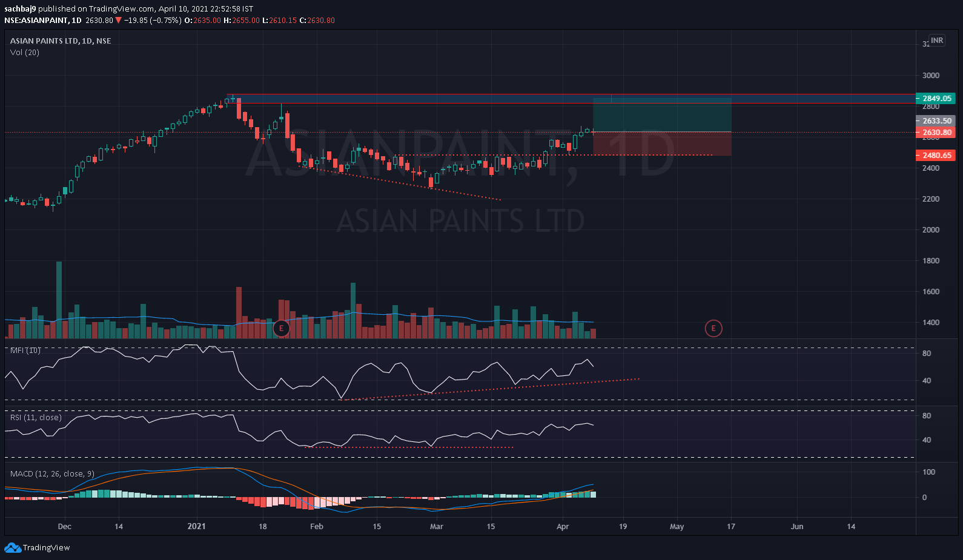This screenshot has width=963, height=560.
Task: Click the MACD (12, 26, close, 9) label
Action: coord(52,474)
